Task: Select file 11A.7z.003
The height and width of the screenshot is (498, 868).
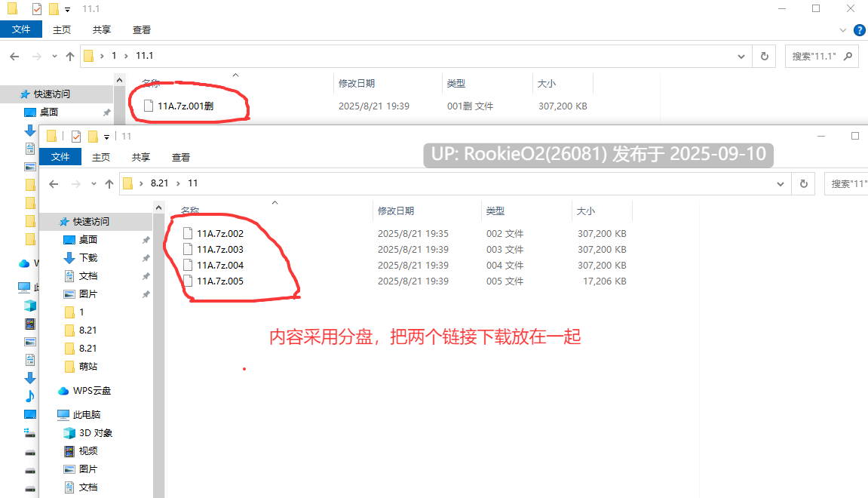Action: (x=219, y=249)
